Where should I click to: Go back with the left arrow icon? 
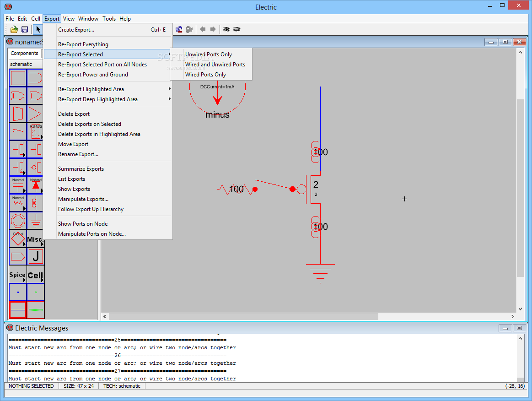click(203, 29)
